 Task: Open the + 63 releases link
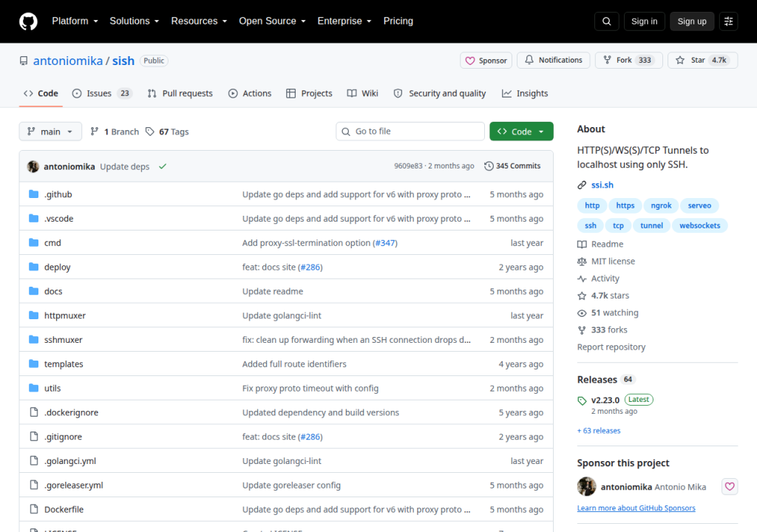click(x=599, y=431)
